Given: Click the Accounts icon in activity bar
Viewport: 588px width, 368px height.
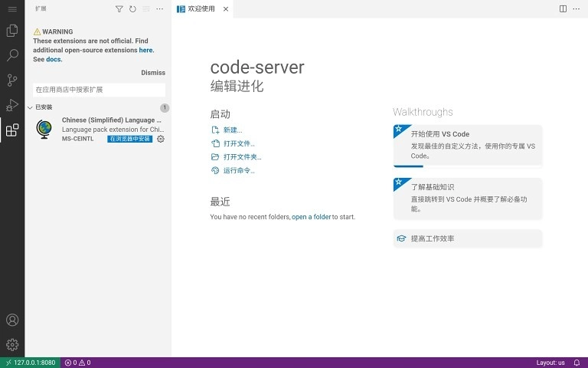Looking at the screenshot, I should (12, 320).
